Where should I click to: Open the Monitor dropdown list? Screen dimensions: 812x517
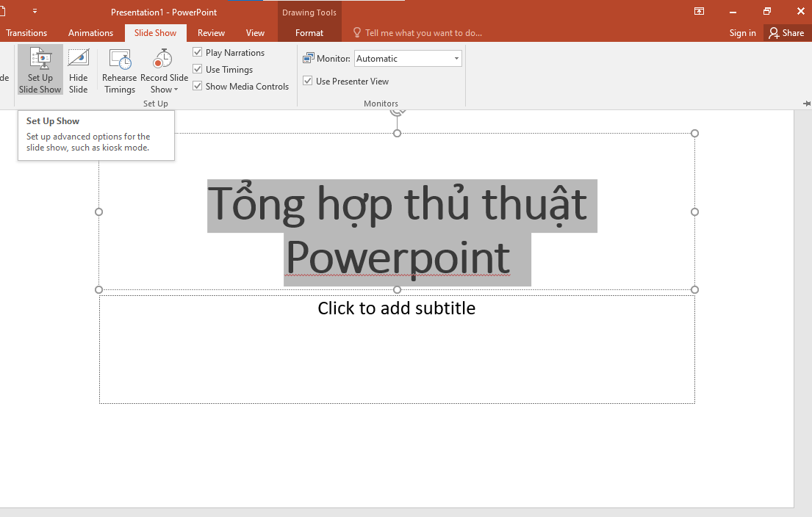click(x=456, y=59)
